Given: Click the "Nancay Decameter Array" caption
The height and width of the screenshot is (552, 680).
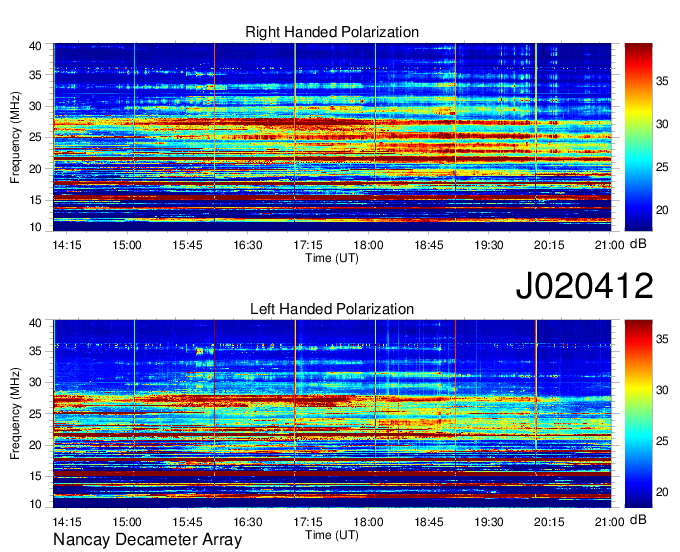Looking at the screenshot, I should pyautogui.click(x=147, y=540).
